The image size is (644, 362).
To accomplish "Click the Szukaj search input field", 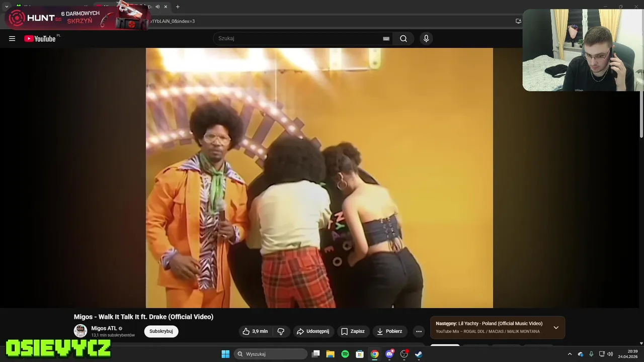I will click(302, 39).
